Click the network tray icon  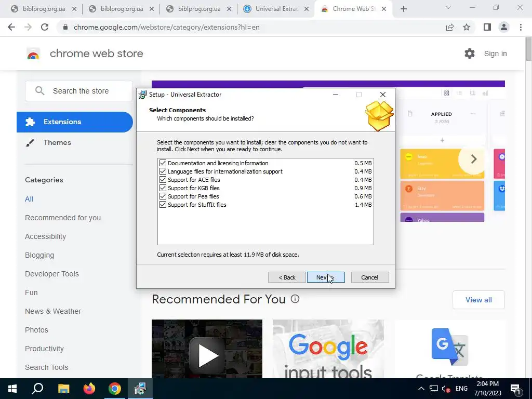(434, 389)
